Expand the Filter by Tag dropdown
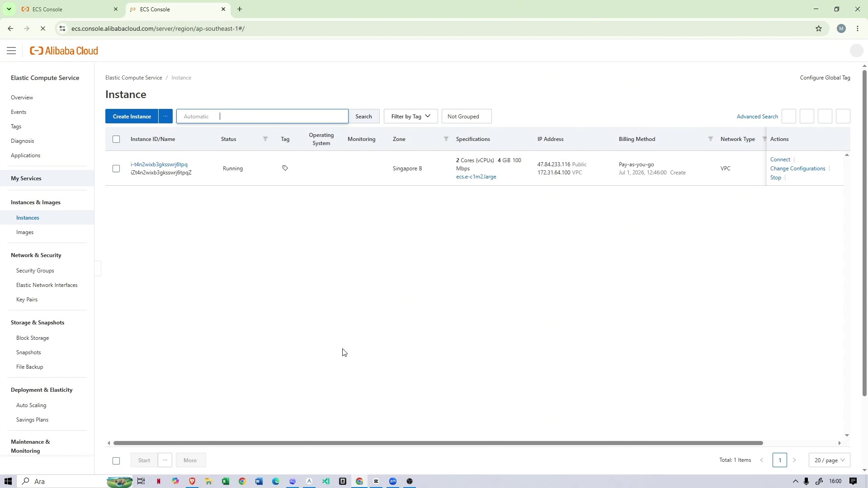Image resolution: width=868 pixels, height=488 pixels. (x=410, y=116)
